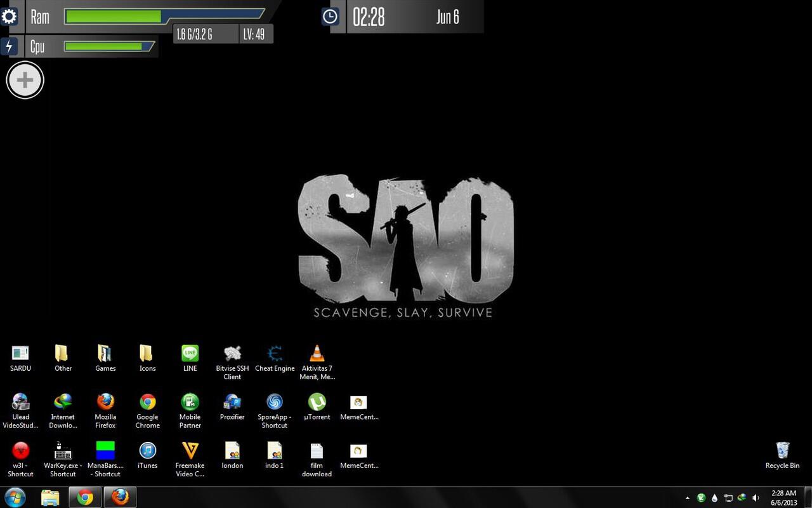This screenshot has width=812, height=508.
Task: Click the clock icon in time widget
Action: click(x=330, y=17)
